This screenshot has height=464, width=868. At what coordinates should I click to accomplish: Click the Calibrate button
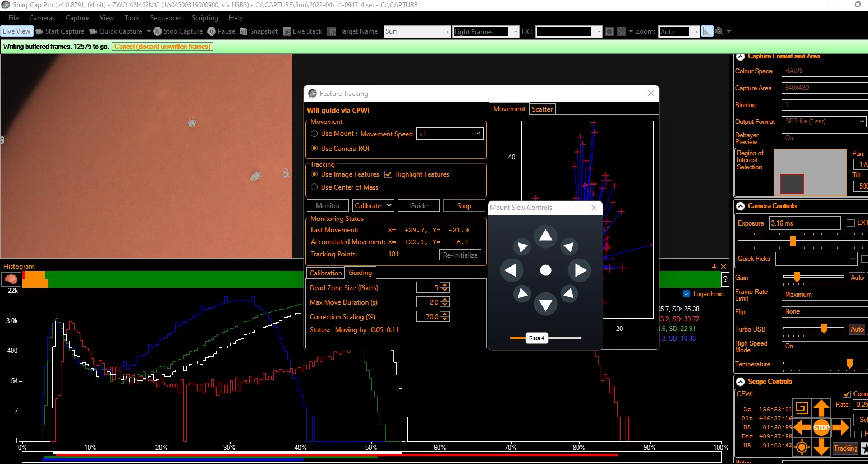pos(368,206)
